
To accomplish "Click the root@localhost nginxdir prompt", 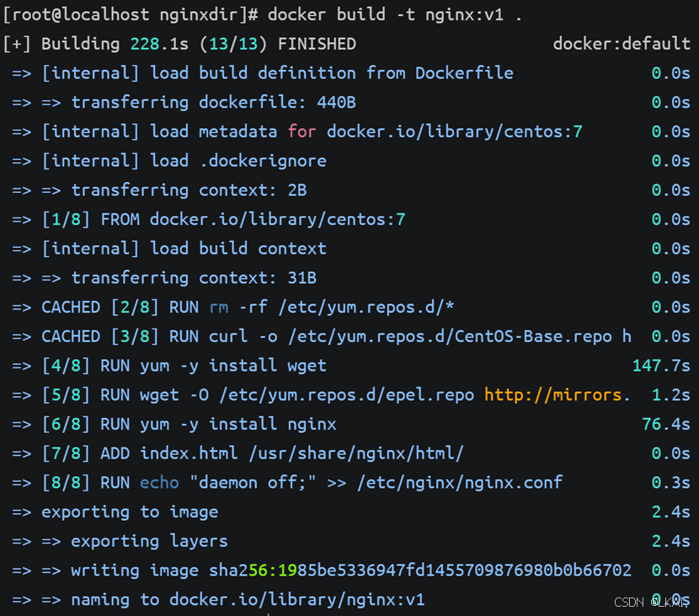I will (131, 14).
